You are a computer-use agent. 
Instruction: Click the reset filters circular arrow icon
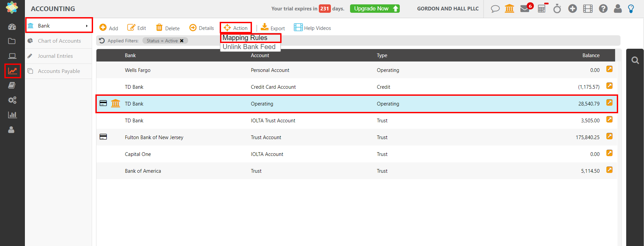coord(102,41)
